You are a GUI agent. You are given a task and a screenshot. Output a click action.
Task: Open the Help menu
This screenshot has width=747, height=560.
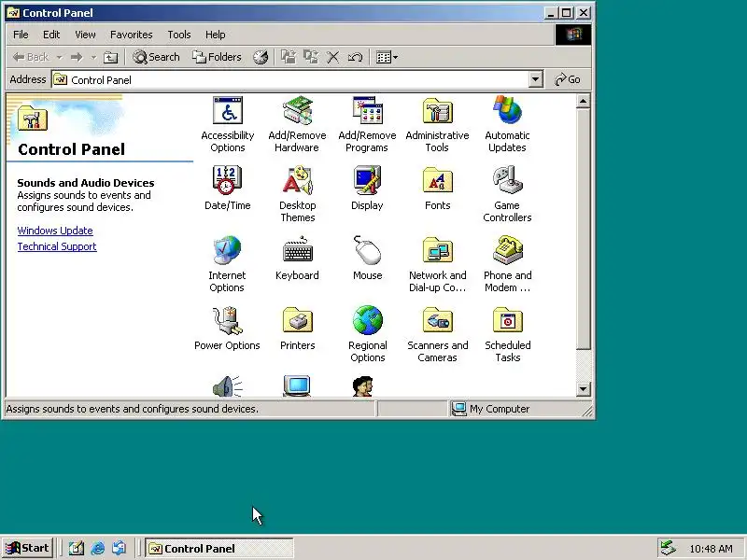click(216, 35)
